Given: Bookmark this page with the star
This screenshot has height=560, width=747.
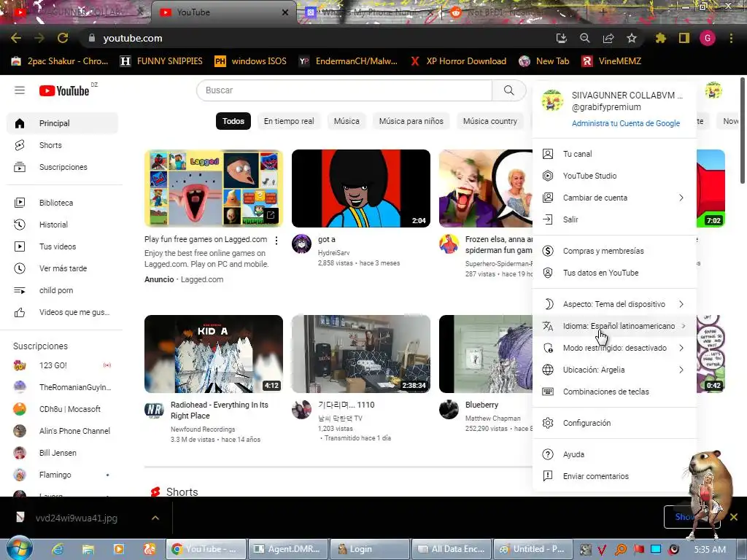Looking at the screenshot, I should click(x=632, y=38).
